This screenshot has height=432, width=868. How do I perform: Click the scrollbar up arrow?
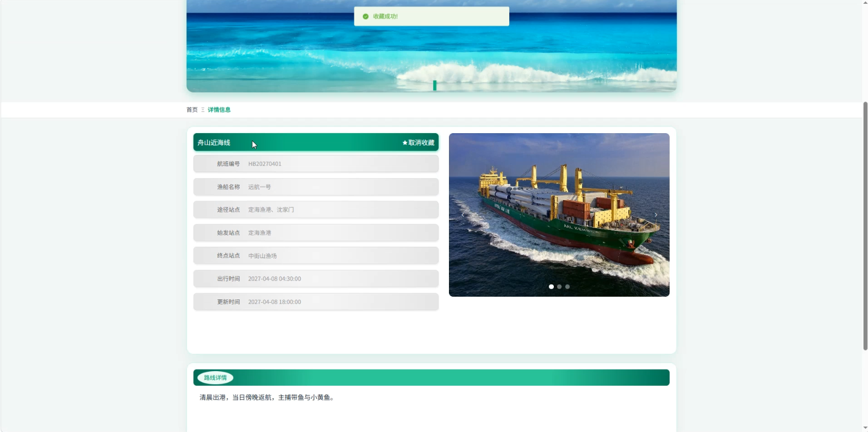865,3
